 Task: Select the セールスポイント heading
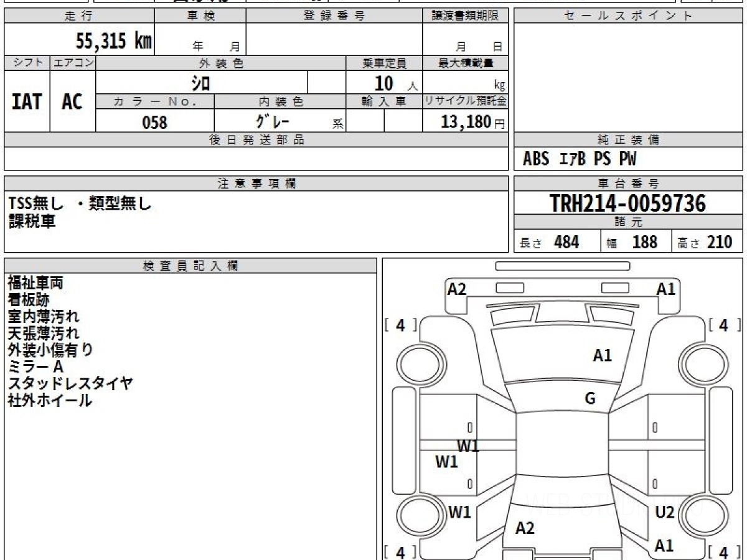[x=628, y=16]
